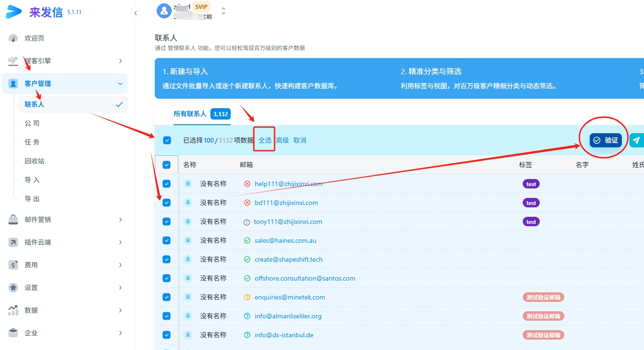The height and width of the screenshot is (350, 644).
Task: Click the 费用 dollar icon in sidebar
Action: pyautogui.click(x=13, y=265)
